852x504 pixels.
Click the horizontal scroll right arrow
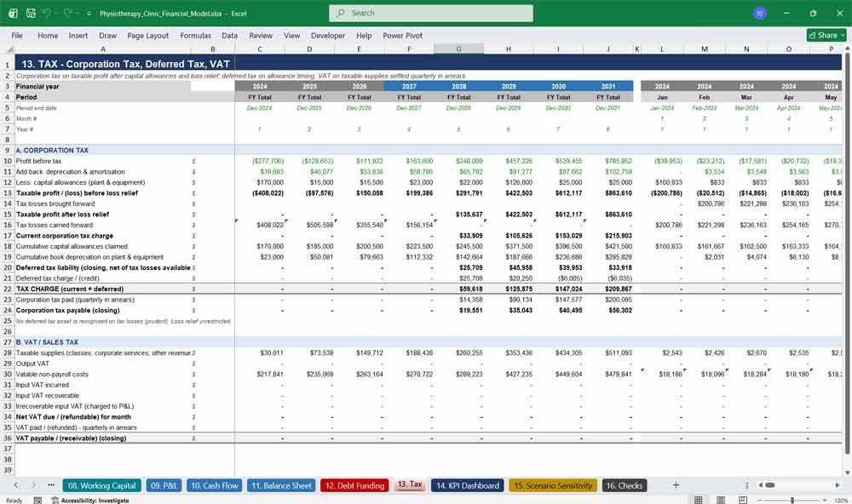838,485
